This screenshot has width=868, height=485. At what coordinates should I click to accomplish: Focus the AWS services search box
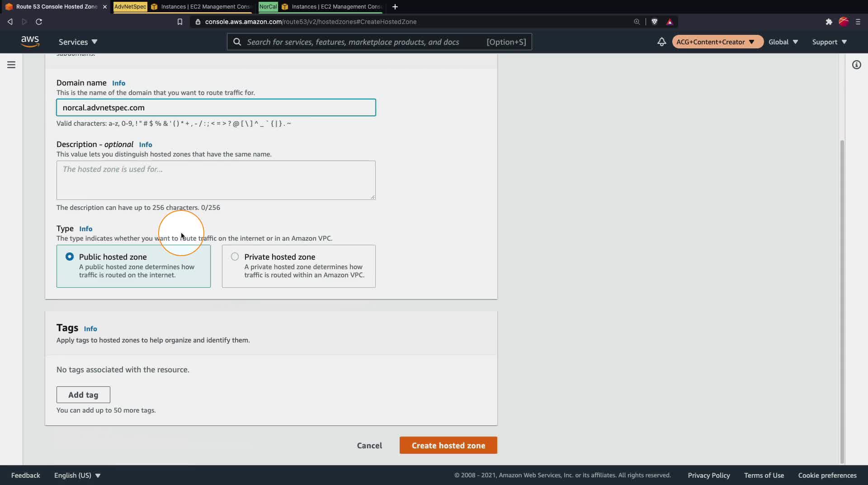379,42
